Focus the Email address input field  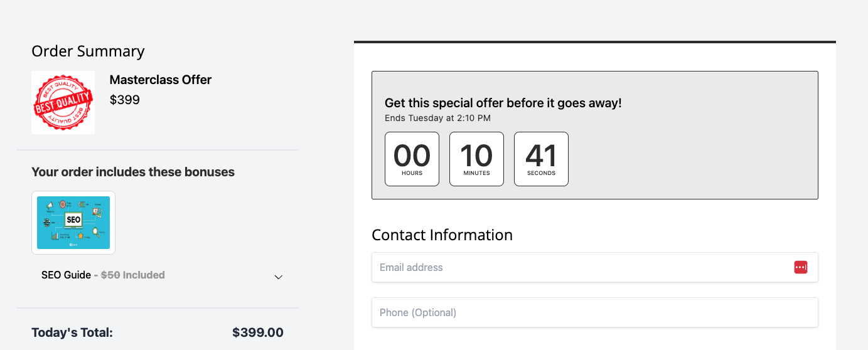point(594,267)
